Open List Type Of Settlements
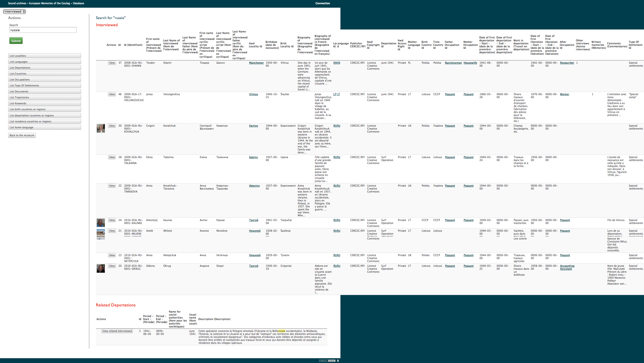This screenshot has height=363, width=644. tap(45, 85)
